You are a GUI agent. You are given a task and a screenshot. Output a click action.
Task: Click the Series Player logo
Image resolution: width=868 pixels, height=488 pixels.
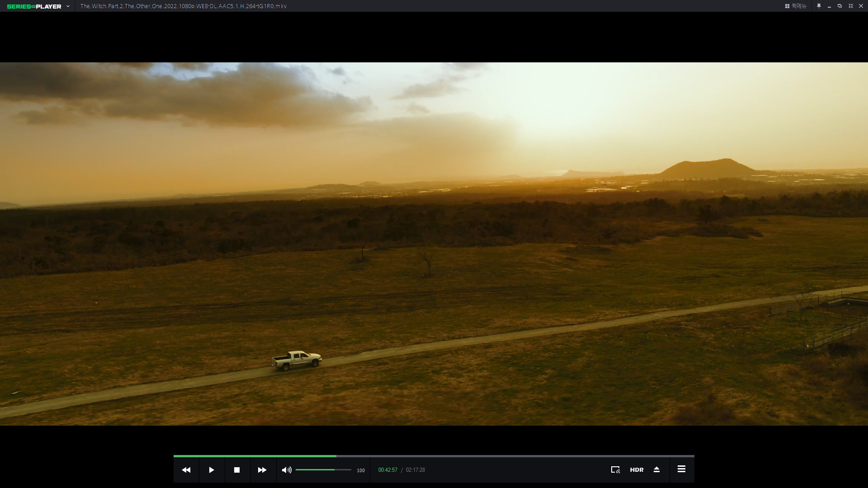click(x=34, y=6)
